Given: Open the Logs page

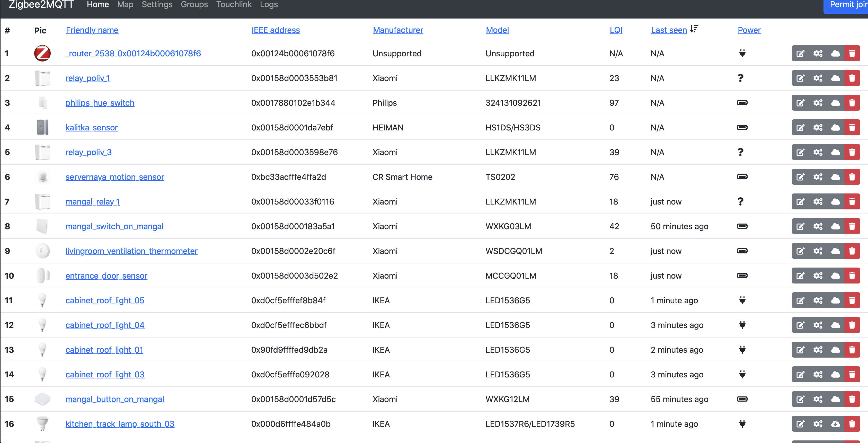Looking at the screenshot, I should (x=269, y=5).
